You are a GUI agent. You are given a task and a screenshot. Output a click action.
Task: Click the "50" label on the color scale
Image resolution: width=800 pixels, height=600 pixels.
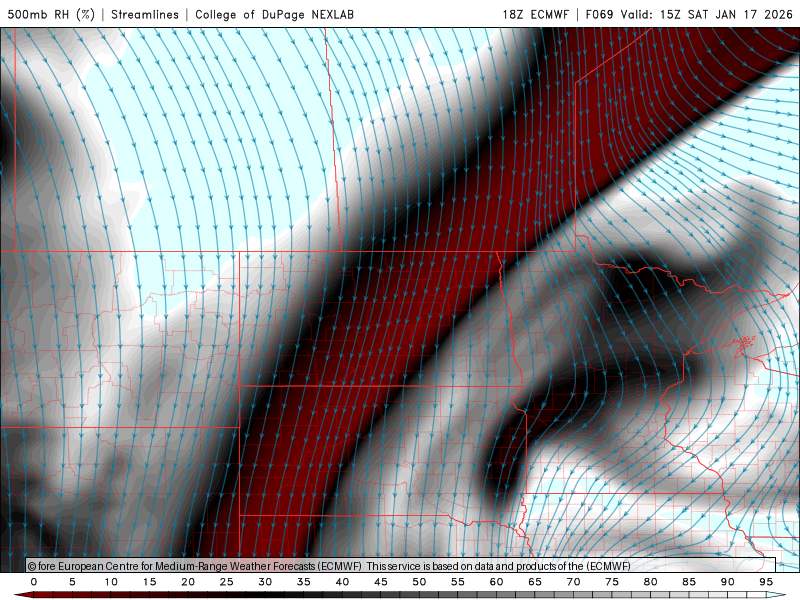[x=419, y=582]
